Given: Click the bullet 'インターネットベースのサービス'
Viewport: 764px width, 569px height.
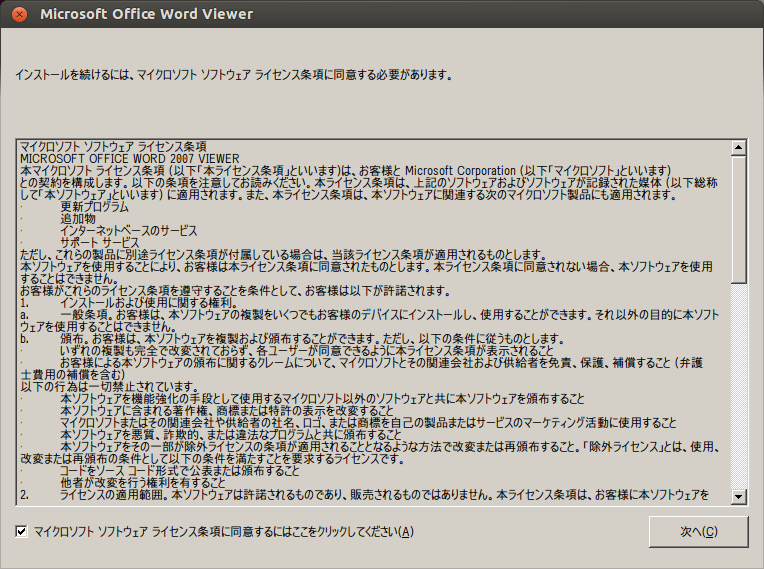Looking at the screenshot, I should [129, 231].
